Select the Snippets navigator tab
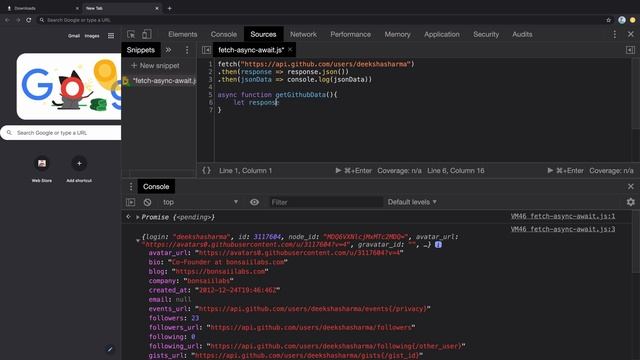The width and height of the screenshot is (640, 360). [x=141, y=50]
